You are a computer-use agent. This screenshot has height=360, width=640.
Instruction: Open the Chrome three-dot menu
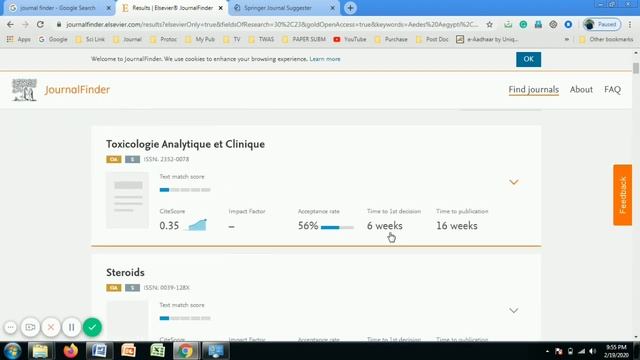[x=630, y=24]
